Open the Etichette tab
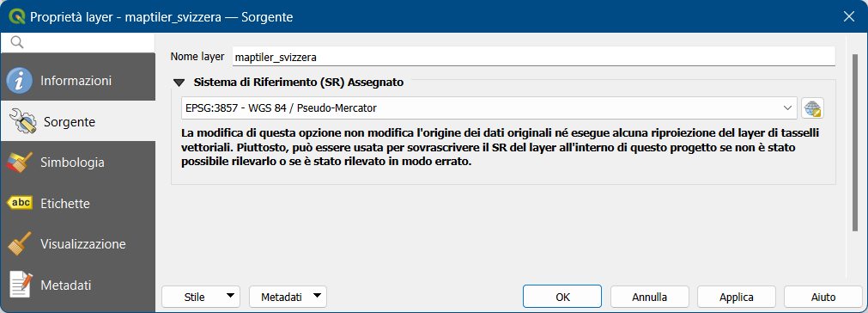Viewport: 868px width, 313px height. (77, 203)
